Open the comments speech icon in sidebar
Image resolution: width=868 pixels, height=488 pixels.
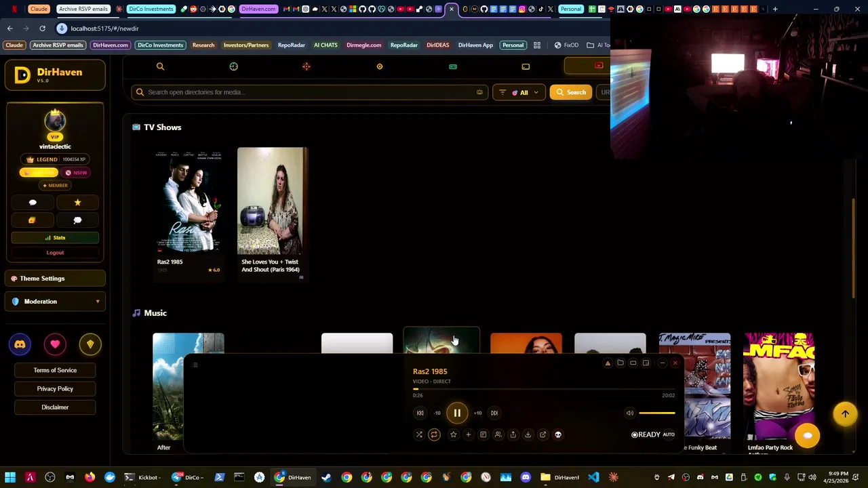tap(77, 220)
